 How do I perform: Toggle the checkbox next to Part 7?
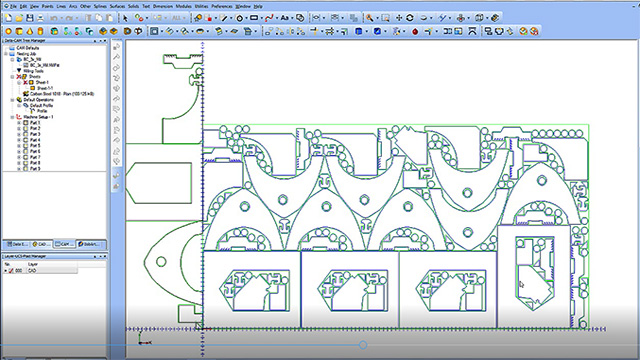(x=25, y=157)
